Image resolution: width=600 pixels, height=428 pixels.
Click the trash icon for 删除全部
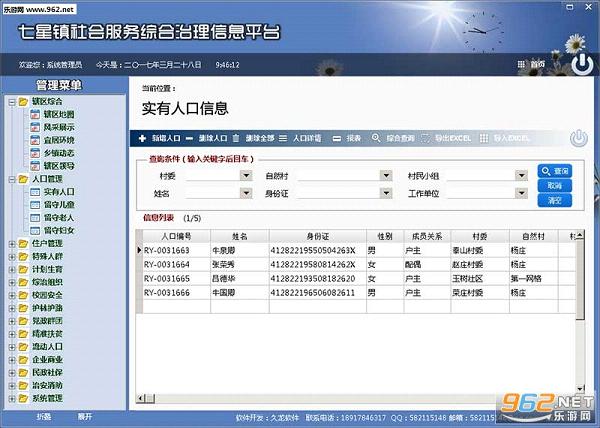coord(236,138)
